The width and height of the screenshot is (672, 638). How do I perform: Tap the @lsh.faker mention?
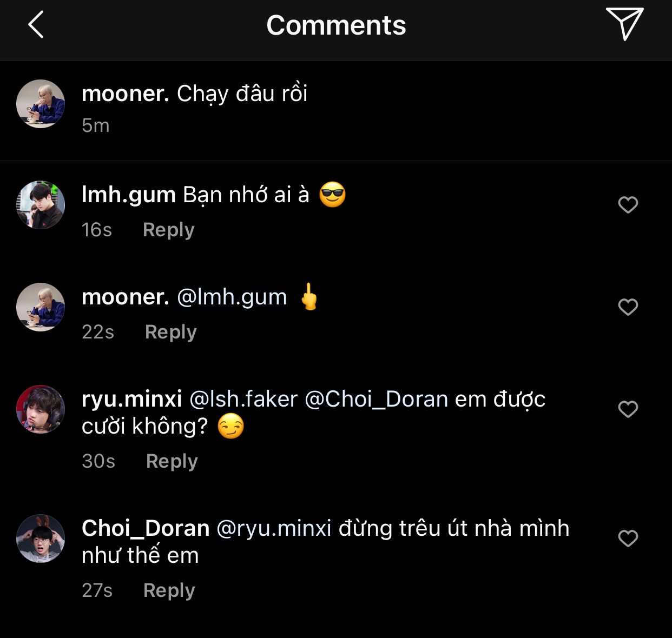click(x=243, y=399)
